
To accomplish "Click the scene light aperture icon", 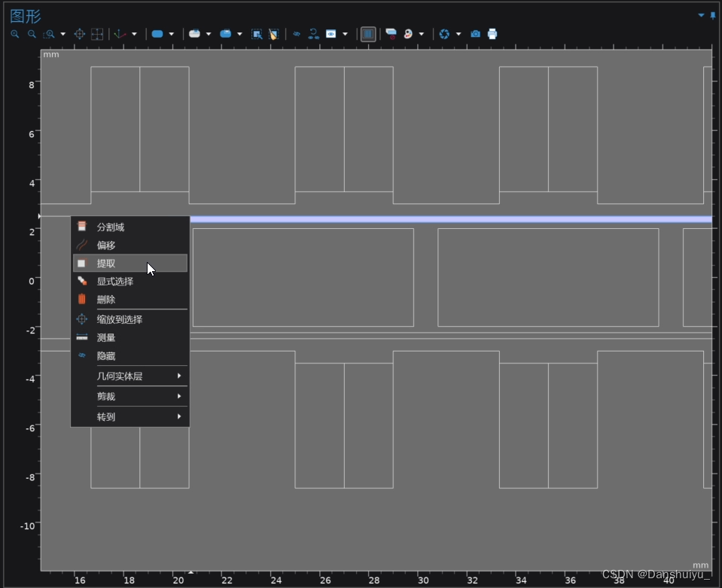I will pyautogui.click(x=444, y=34).
